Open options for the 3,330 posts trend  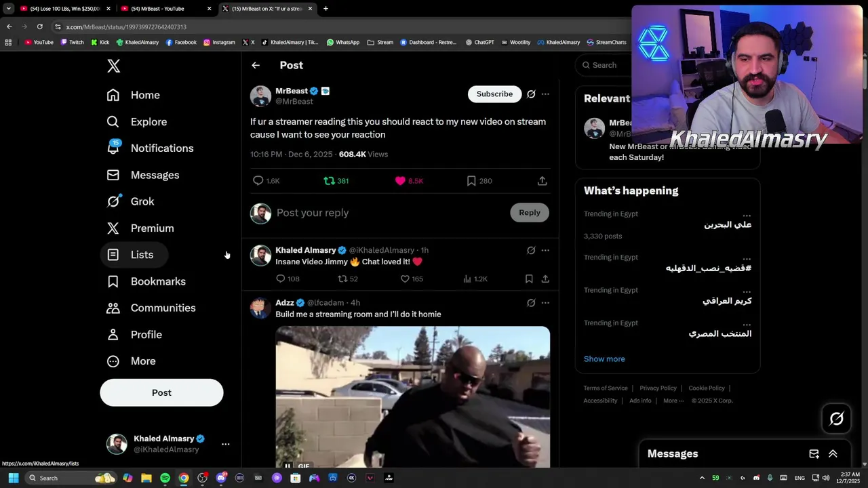[747, 214]
